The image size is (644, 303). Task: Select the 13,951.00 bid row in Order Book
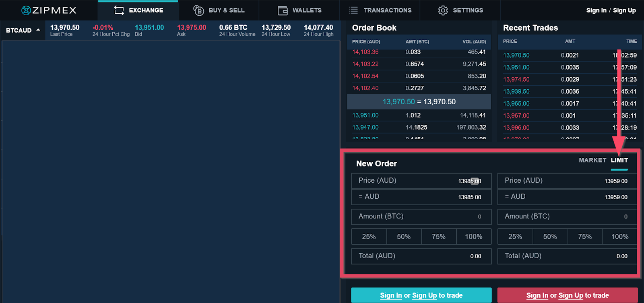(x=419, y=115)
